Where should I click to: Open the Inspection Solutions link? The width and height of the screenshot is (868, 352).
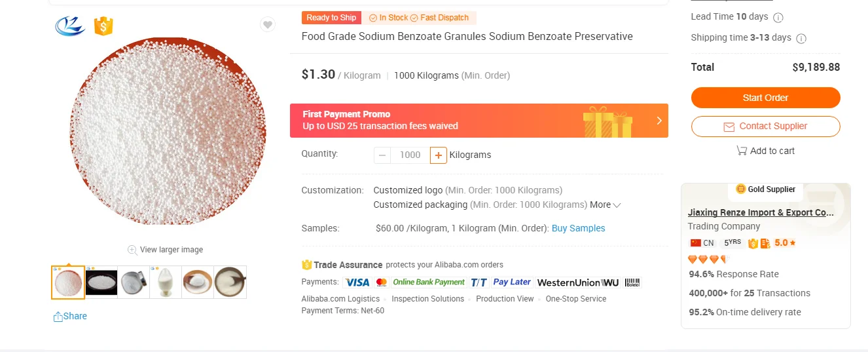428,299
